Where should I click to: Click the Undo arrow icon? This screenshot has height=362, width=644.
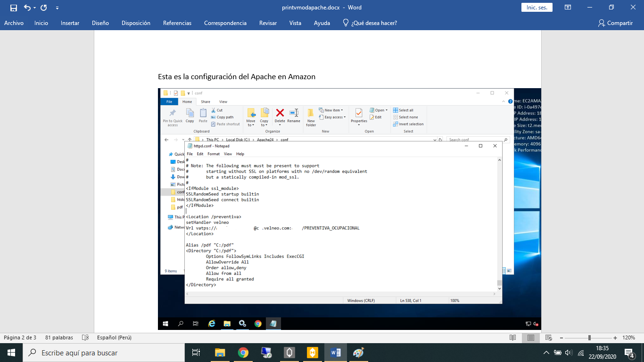(x=27, y=8)
